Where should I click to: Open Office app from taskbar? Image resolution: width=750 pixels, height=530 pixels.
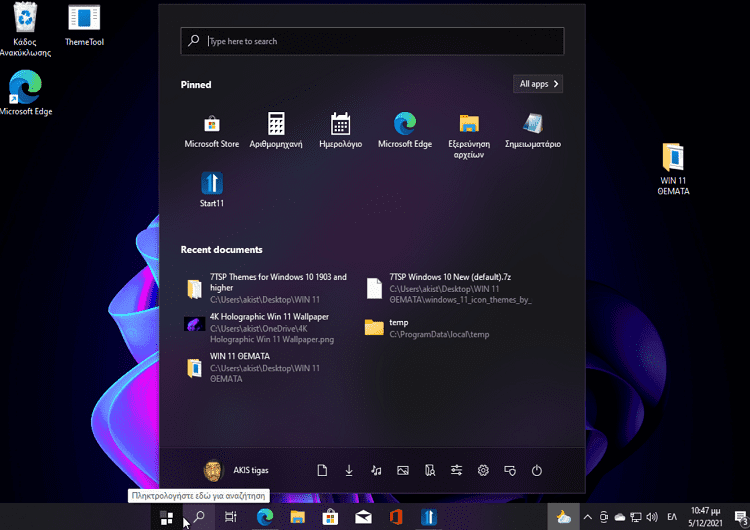click(x=396, y=517)
